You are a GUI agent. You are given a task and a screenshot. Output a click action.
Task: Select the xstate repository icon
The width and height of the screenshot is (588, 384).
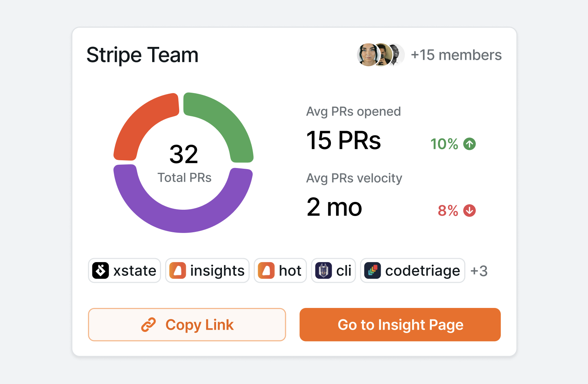point(100,270)
